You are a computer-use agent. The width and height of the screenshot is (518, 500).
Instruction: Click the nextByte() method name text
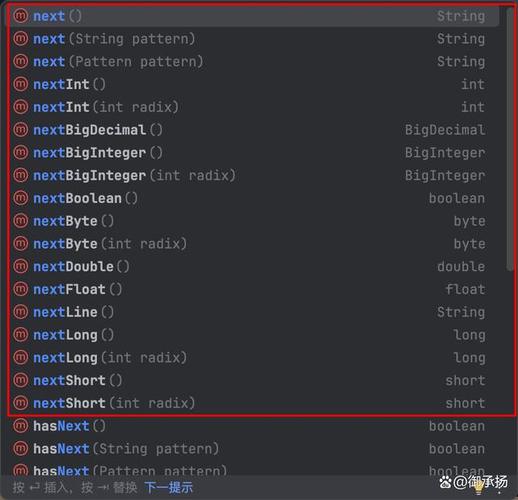coord(74,221)
